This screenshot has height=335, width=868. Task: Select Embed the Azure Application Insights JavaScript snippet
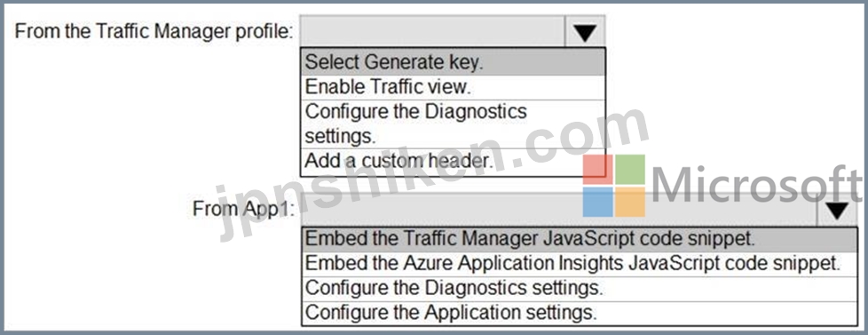coord(579,263)
